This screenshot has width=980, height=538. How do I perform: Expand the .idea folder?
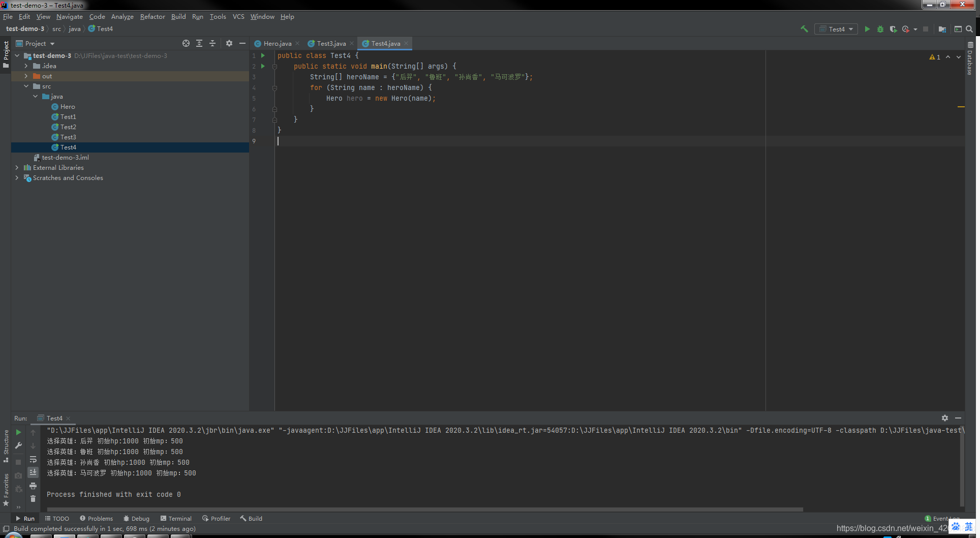26,66
